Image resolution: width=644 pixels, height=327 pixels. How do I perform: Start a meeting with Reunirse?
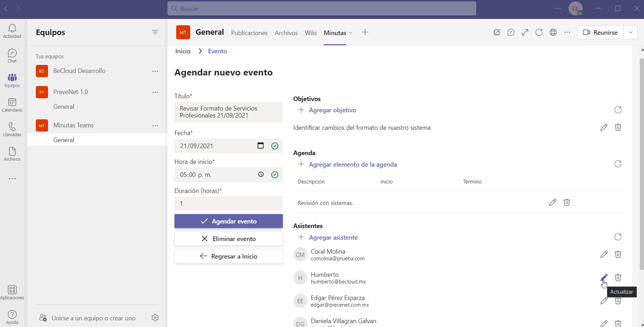(600, 32)
